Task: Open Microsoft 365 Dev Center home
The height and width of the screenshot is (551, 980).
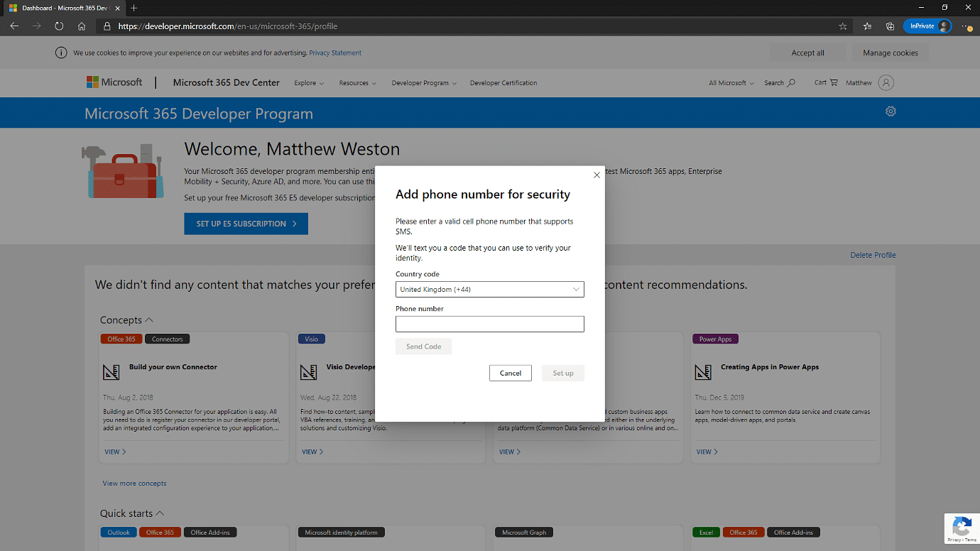Action: pos(227,82)
